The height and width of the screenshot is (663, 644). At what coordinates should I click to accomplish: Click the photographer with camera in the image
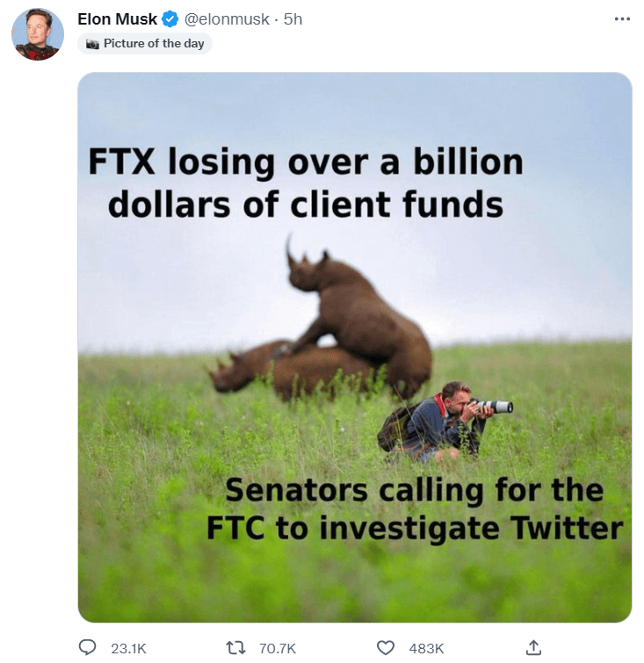coord(445,421)
